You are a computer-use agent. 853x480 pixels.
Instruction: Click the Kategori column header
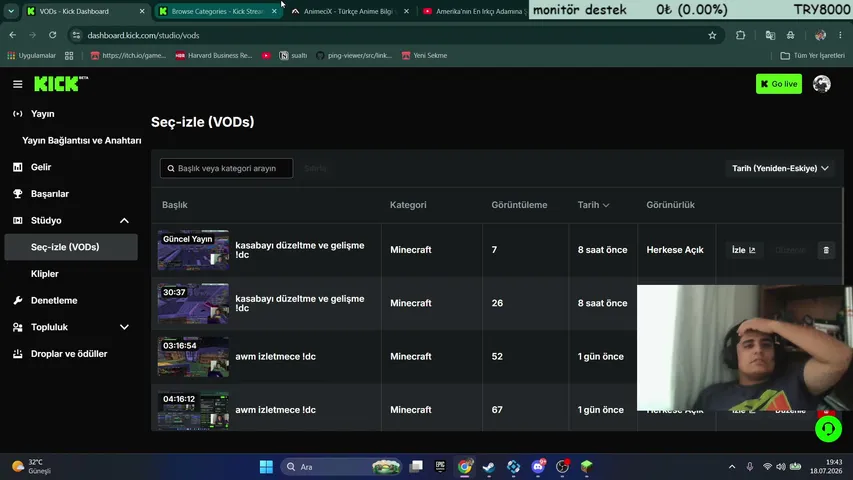(408, 205)
